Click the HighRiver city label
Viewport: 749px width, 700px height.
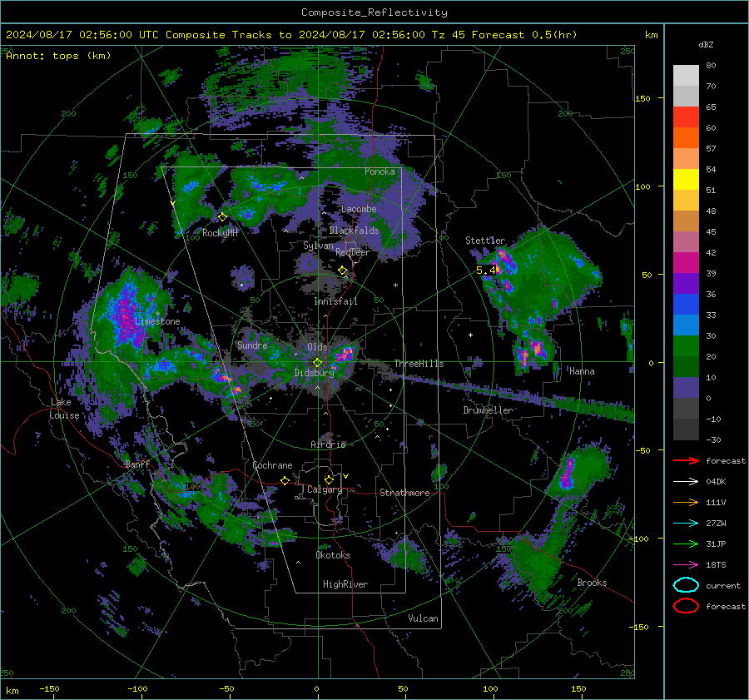(x=345, y=584)
